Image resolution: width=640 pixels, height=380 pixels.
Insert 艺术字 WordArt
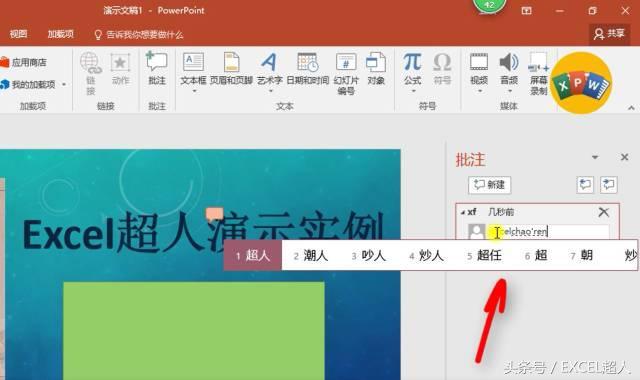tap(269, 69)
